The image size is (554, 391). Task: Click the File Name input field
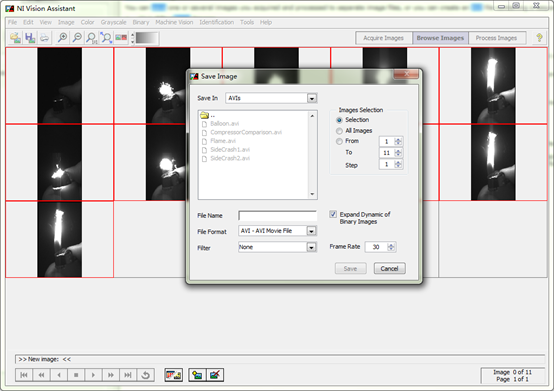pyautogui.click(x=277, y=215)
